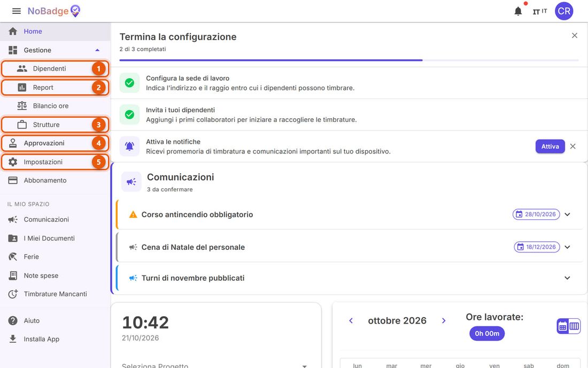Open notifications bell
Screen dimensions: 588x368
click(518, 11)
